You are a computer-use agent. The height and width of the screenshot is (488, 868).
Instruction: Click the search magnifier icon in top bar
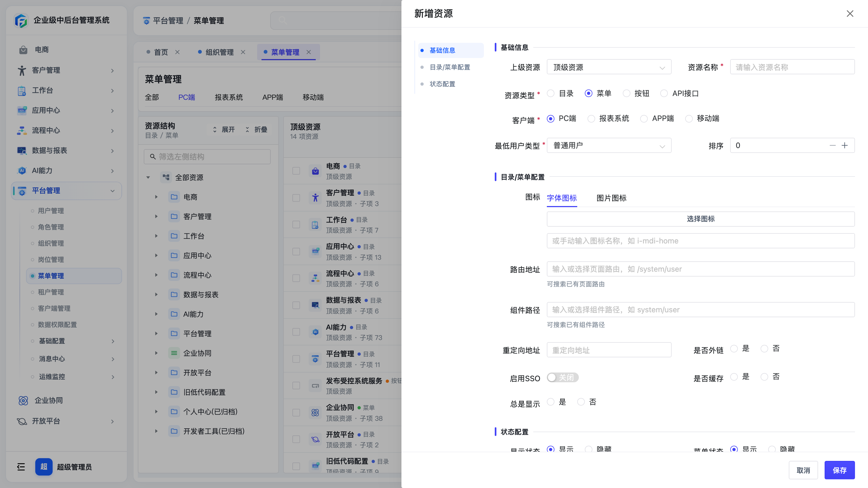click(x=282, y=21)
